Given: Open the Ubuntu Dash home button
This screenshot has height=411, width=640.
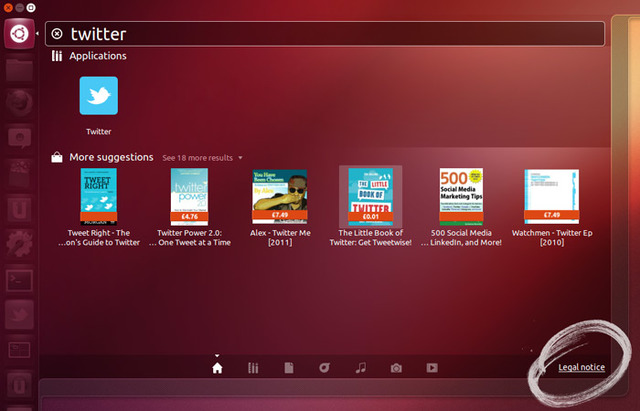Looking at the screenshot, I should tap(19, 34).
